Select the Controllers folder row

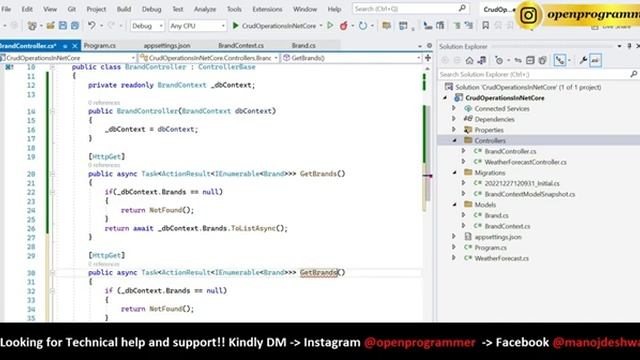click(538, 140)
